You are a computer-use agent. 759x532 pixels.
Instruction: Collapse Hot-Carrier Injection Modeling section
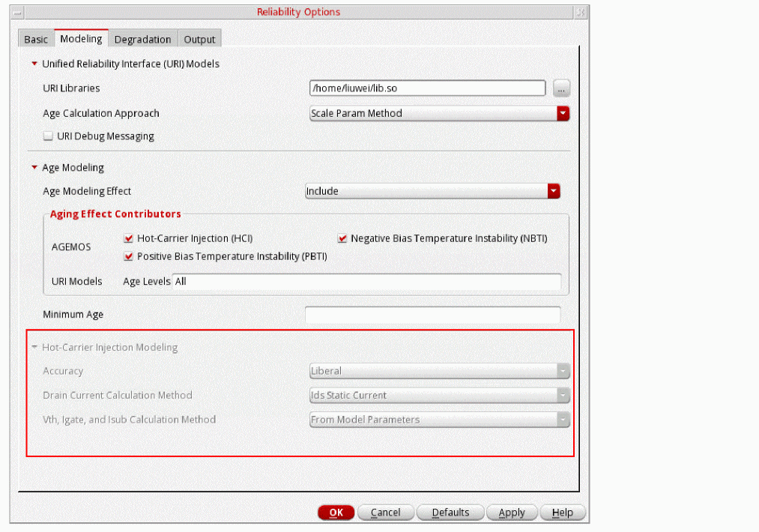(34, 347)
